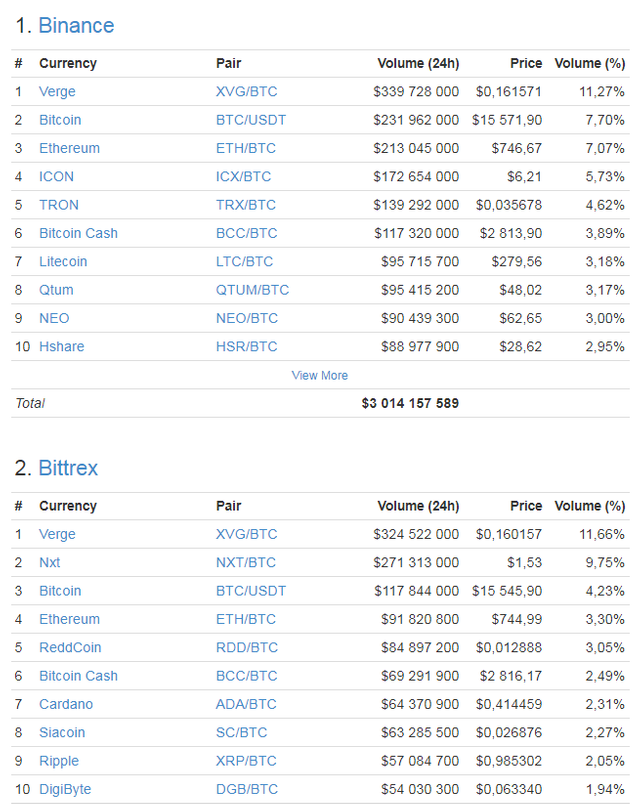Click the Cardano currency link
Image resolution: width=640 pixels, height=804 pixels.
pyautogui.click(x=66, y=705)
